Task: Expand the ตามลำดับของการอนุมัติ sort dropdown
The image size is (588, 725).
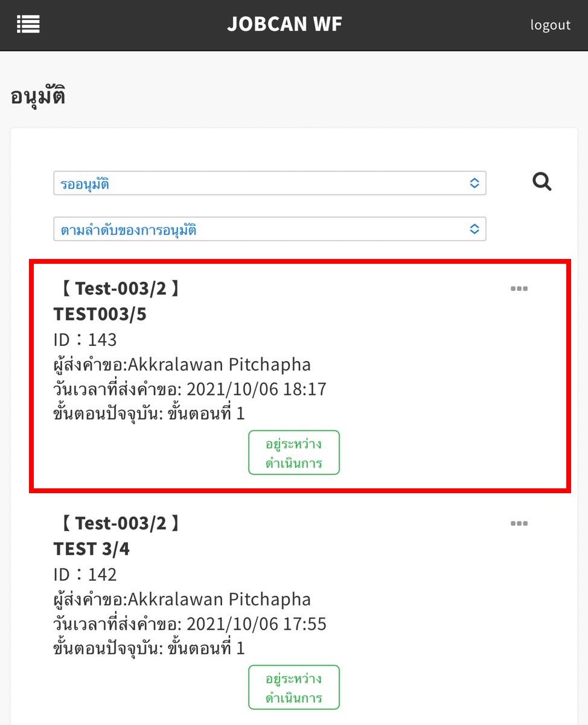Action: (269, 229)
